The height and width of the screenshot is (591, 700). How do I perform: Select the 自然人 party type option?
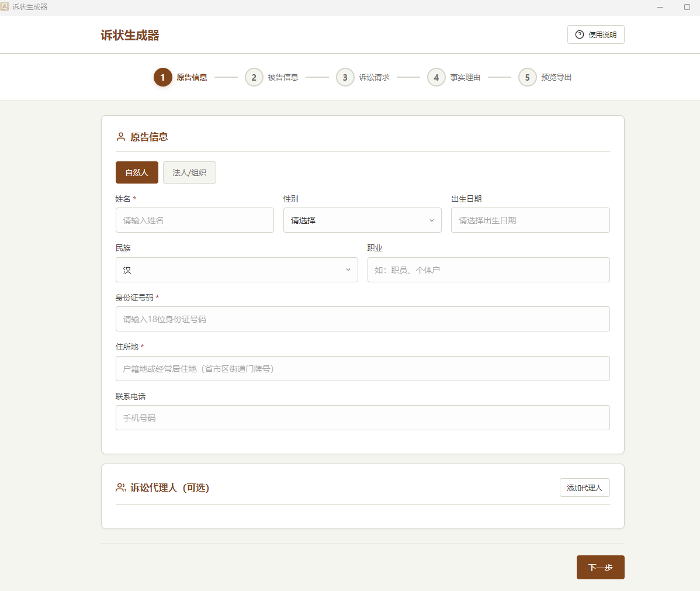(137, 172)
